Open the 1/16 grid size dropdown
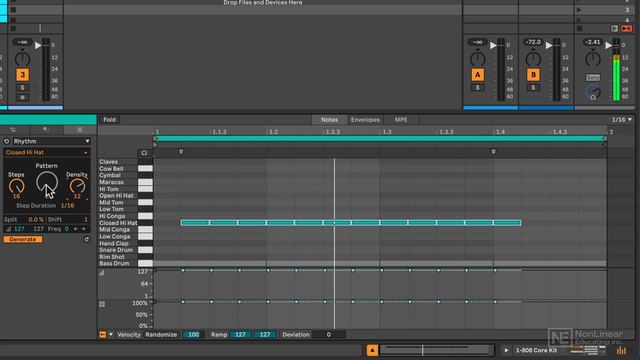Image resolution: width=640 pixels, height=360 pixels. tap(621, 120)
